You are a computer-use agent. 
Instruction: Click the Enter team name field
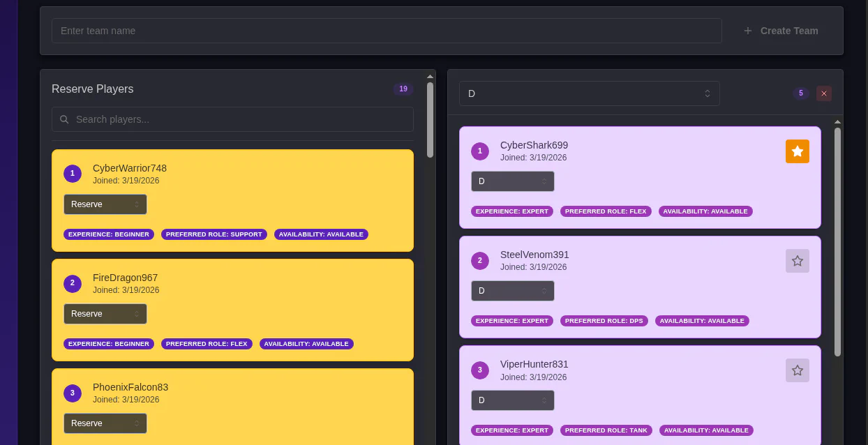pyautogui.click(x=387, y=31)
